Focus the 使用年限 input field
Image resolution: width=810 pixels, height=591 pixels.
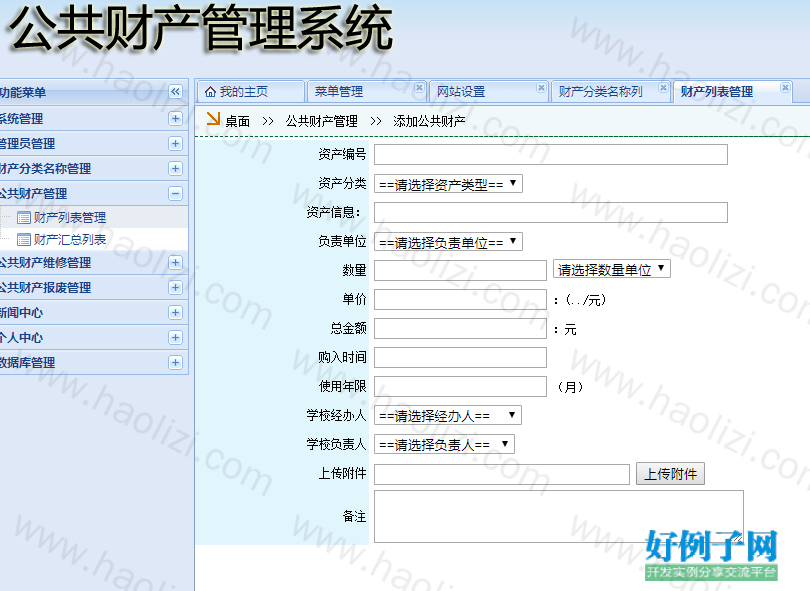460,386
